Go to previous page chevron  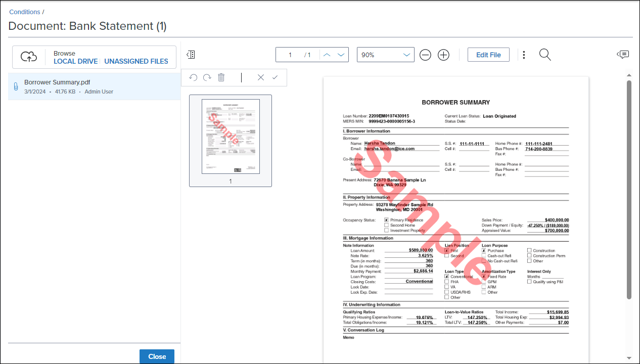[x=327, y=55]
